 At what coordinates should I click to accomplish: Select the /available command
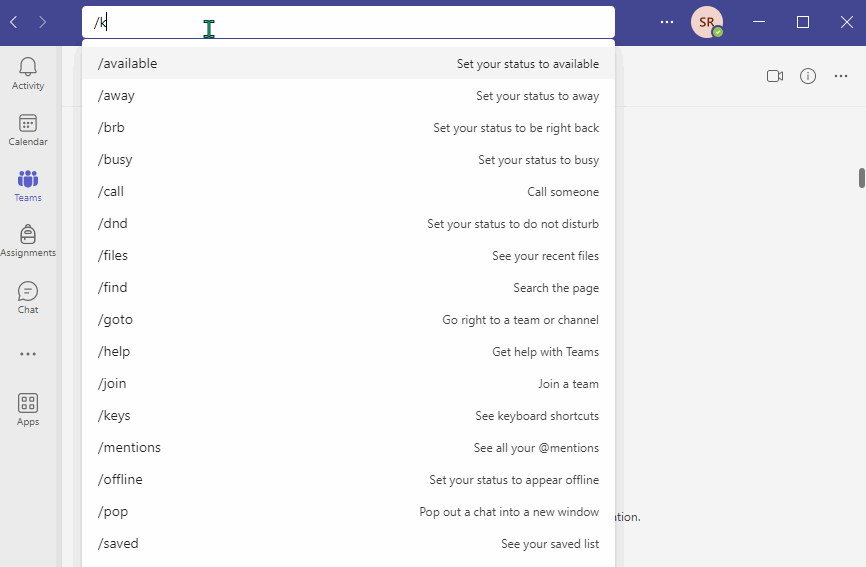pyautogui.click(x=348, y=63)
